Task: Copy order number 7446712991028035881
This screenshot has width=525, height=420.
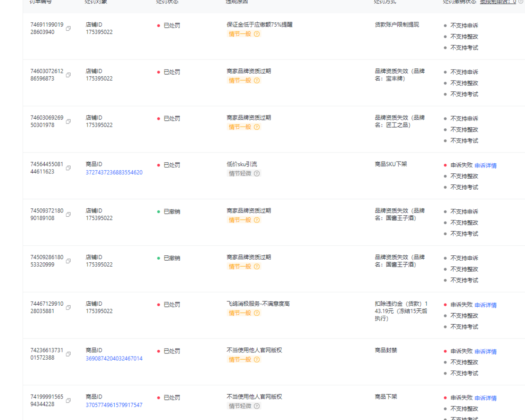Action: (x=68, y=307)
